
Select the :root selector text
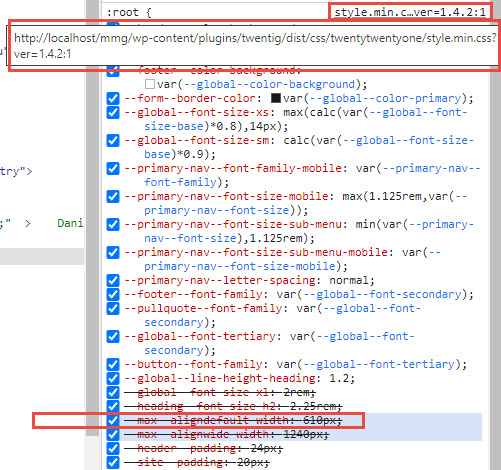click(x=122, y=12)
